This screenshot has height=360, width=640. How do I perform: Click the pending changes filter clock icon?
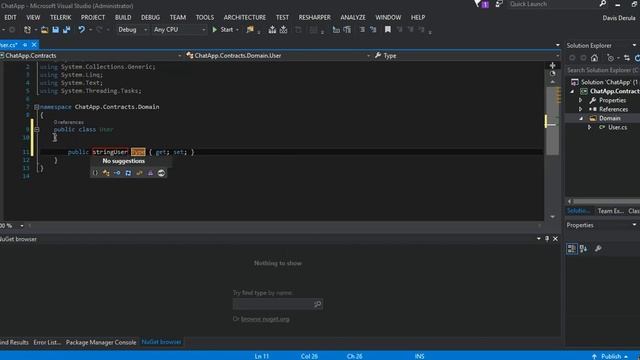point(611,58)
